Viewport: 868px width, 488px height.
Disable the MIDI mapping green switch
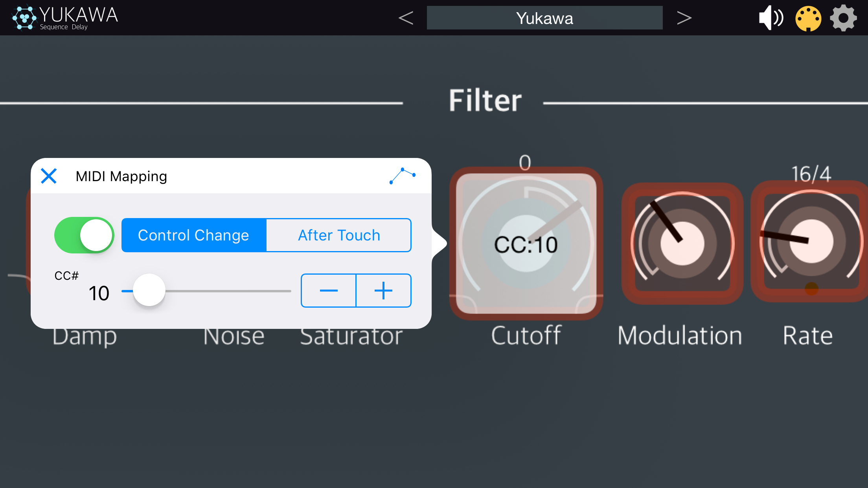click(x=84, y=235)
